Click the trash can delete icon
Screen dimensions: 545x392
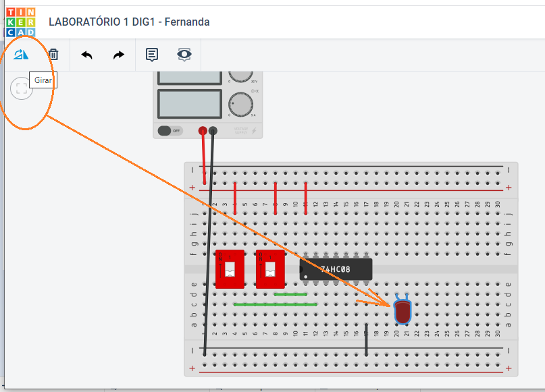(53, 55)
